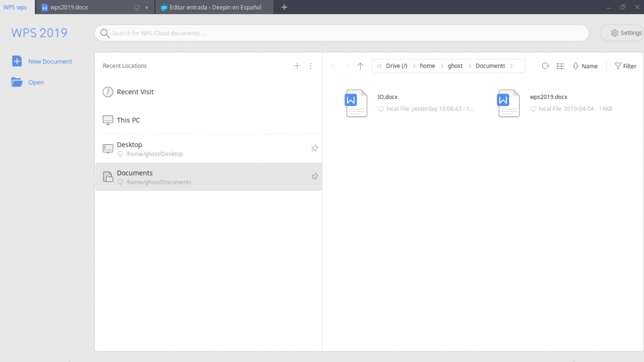Click the Recent Visit clock icon

[107, 91]
